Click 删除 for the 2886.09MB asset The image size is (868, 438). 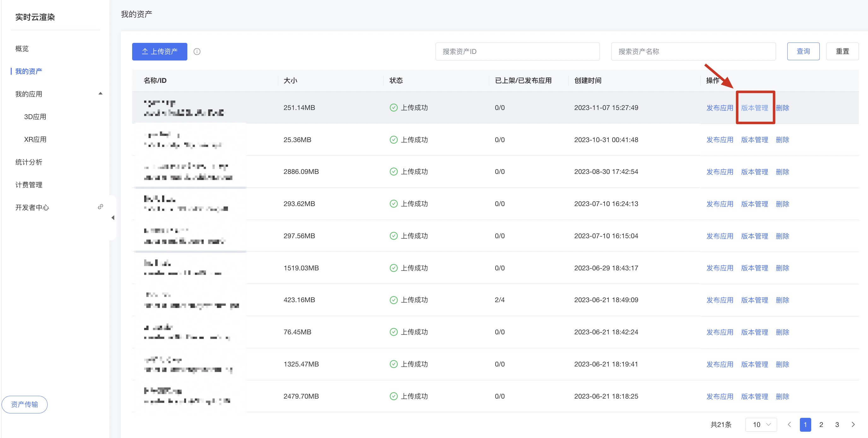782,172
